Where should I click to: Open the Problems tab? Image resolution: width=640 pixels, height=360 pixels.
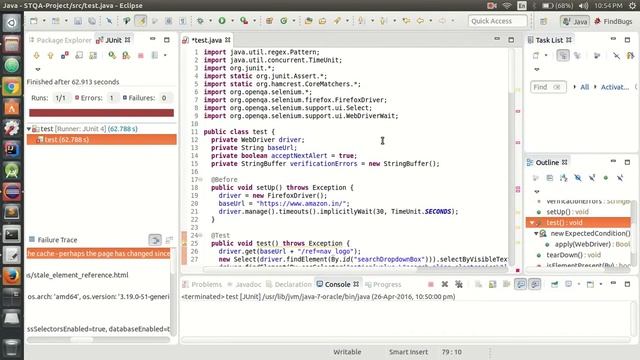pos(202,284)
